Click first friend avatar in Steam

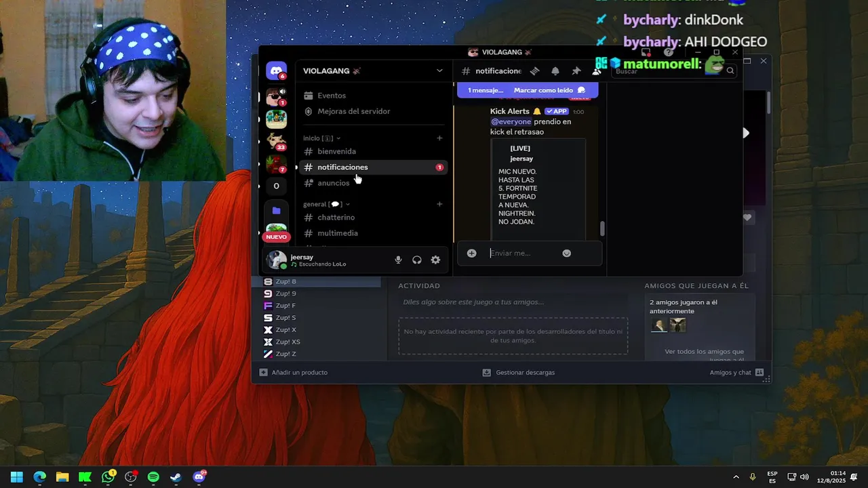[659, 325]
